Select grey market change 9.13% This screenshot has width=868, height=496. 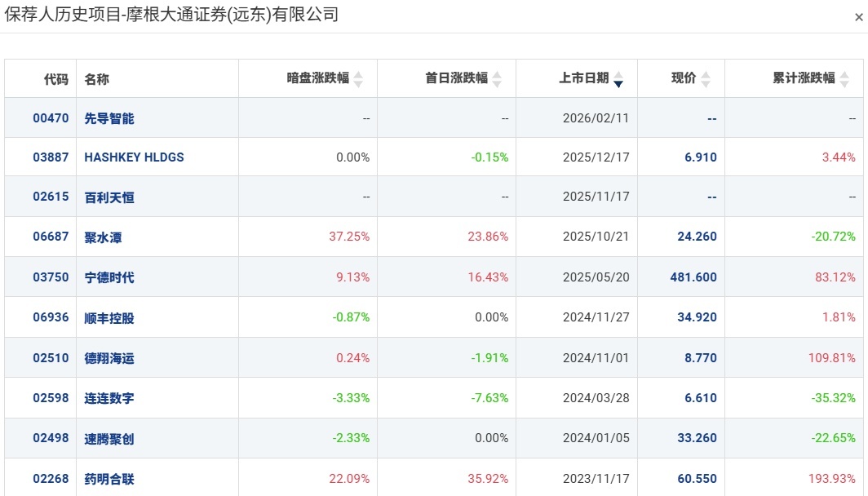[x=353, y=277]
